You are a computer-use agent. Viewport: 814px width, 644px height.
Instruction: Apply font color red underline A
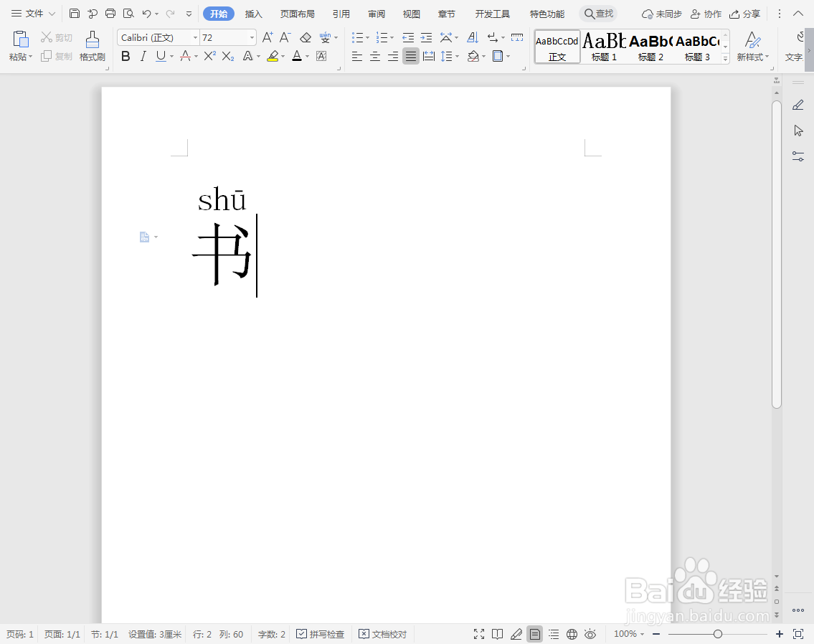(297, 56)
